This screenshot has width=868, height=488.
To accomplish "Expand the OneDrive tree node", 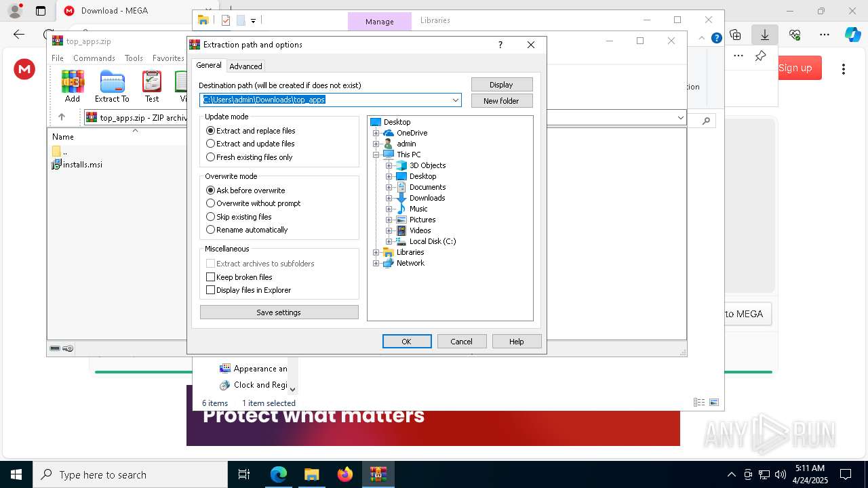I will tap(376, 133).
